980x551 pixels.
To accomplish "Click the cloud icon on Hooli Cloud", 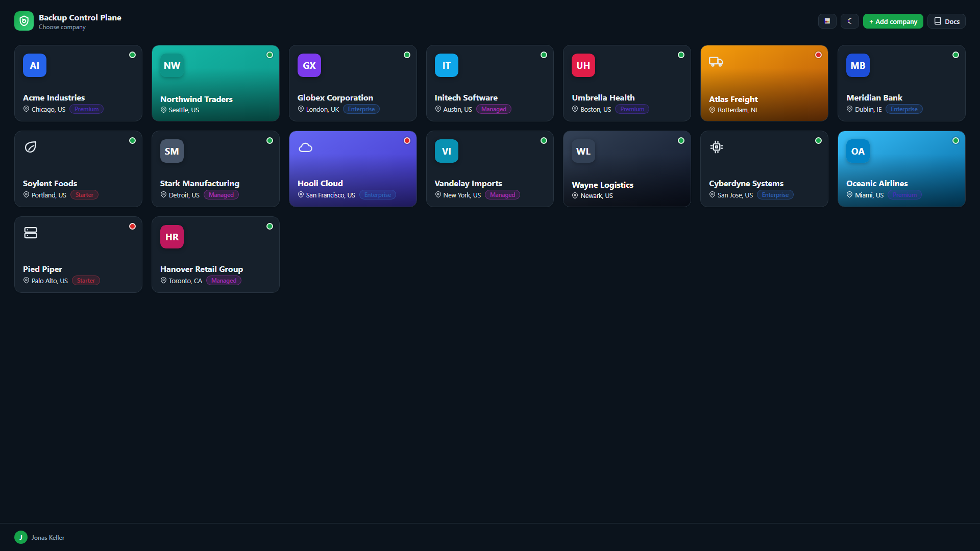I will tap(306, 147).
